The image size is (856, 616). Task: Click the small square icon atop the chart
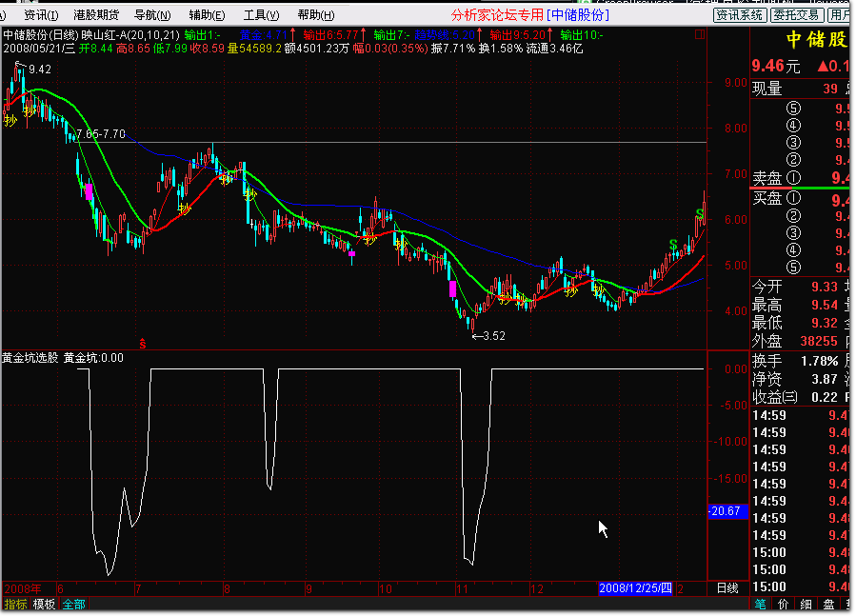coord(700,35)
